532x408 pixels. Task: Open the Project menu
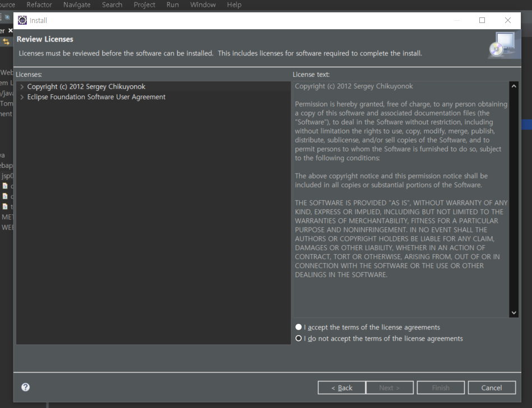[x=144, y=4]
